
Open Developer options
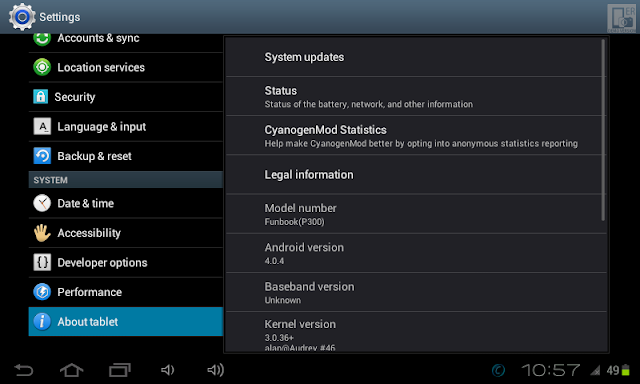point(126,262)
